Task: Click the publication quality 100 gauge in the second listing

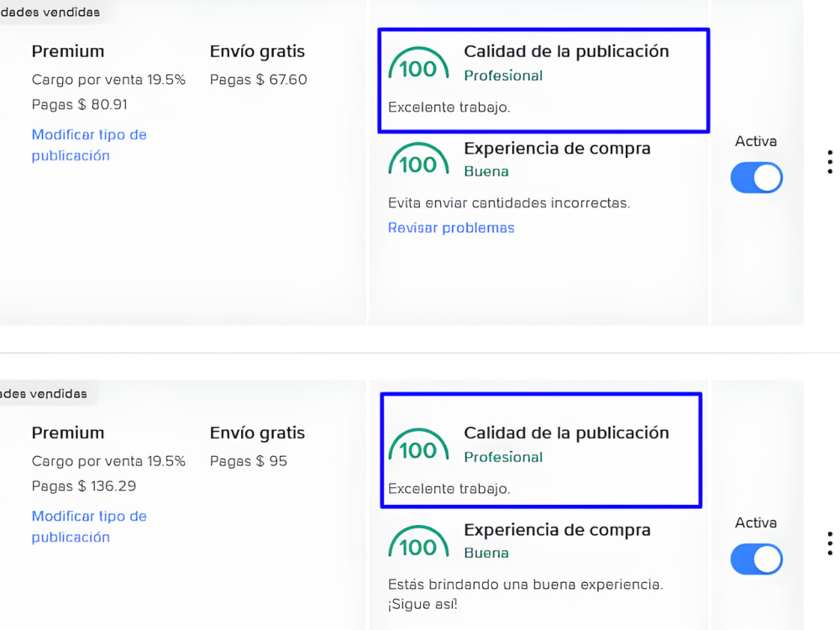Action: point(418,445)
